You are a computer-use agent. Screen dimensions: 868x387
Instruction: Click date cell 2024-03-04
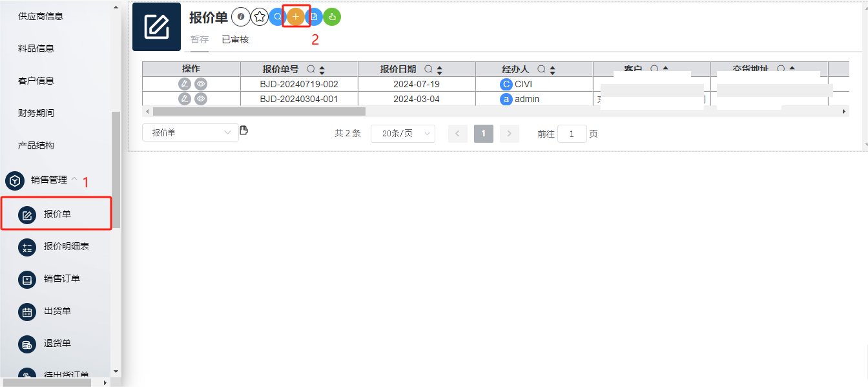(x=417, y=99)
